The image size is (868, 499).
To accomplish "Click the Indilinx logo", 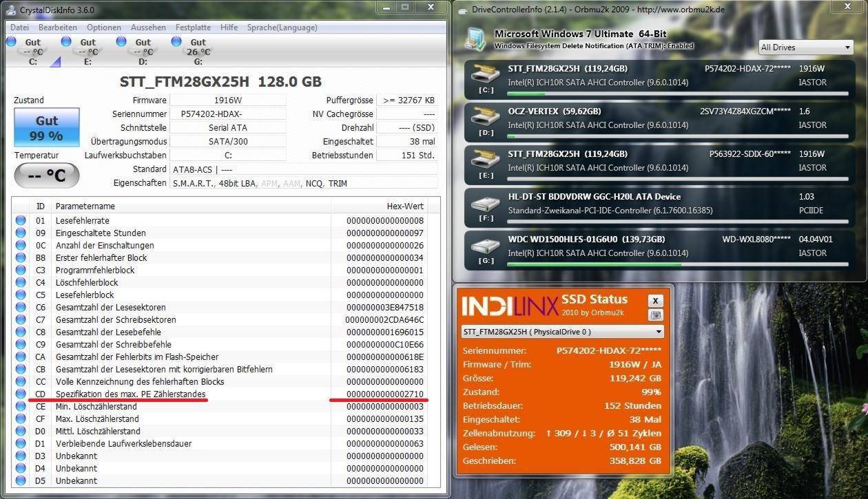I will pyautogui.click(x=510, y=306).
